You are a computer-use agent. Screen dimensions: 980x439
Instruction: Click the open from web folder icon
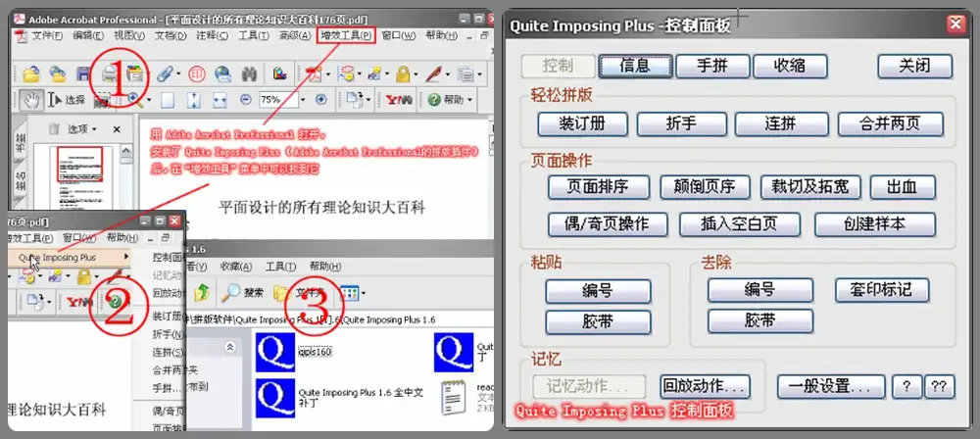(x=58, y=74)
